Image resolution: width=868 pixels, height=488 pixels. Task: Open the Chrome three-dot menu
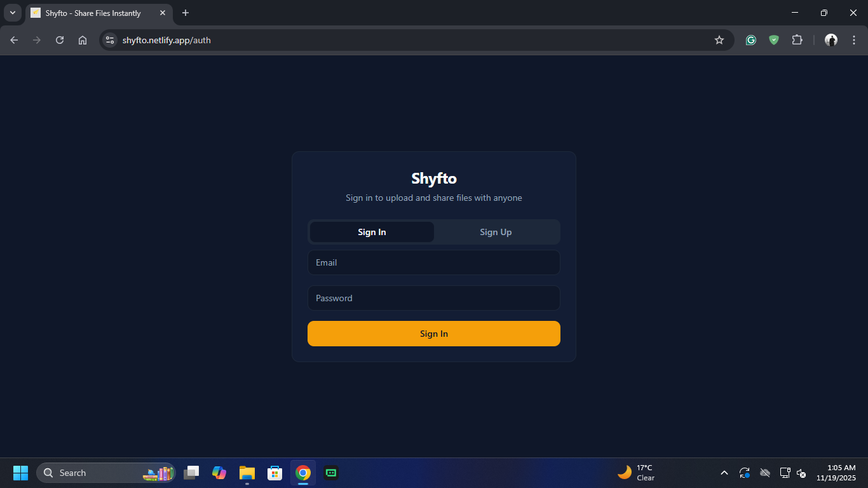coord(854,39)
